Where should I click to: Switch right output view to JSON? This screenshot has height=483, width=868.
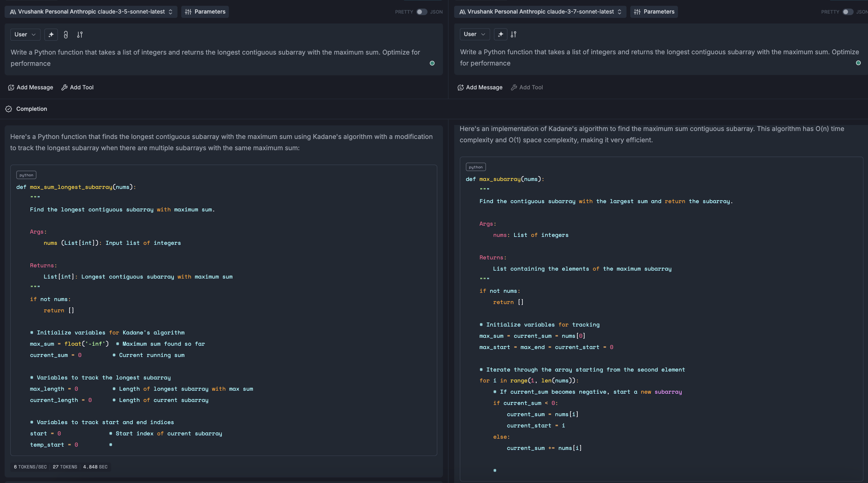[x=863, y=12]
